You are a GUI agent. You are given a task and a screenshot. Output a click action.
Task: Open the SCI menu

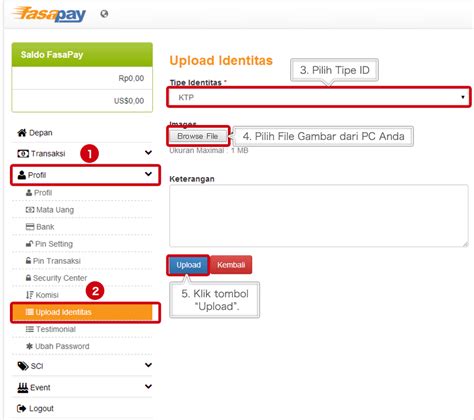[x=82, y=366]
